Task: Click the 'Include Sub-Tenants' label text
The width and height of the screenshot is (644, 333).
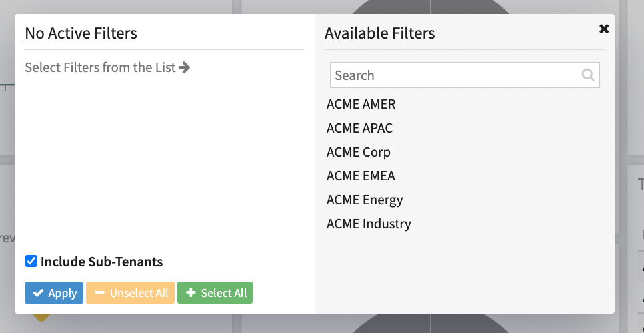Action: coord(101,262)
